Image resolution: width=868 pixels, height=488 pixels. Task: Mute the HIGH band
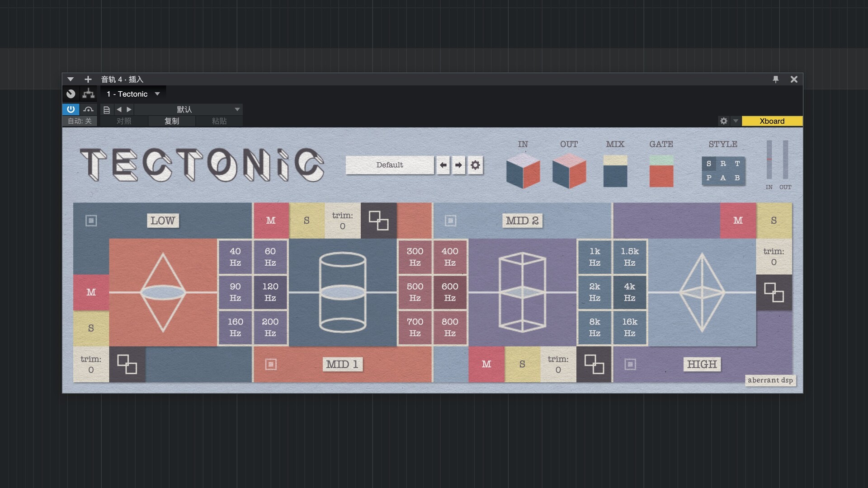(738, 221)
